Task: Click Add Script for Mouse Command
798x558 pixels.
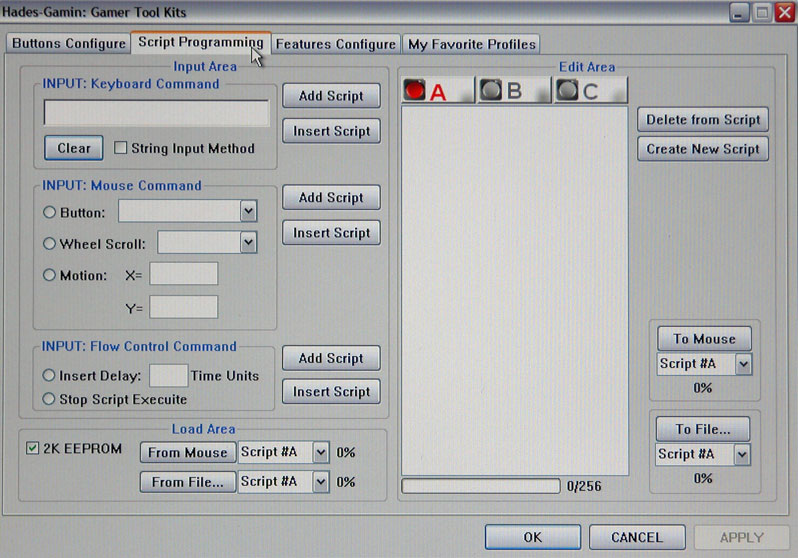Action: pyautogui.click(x=331, y=198)
